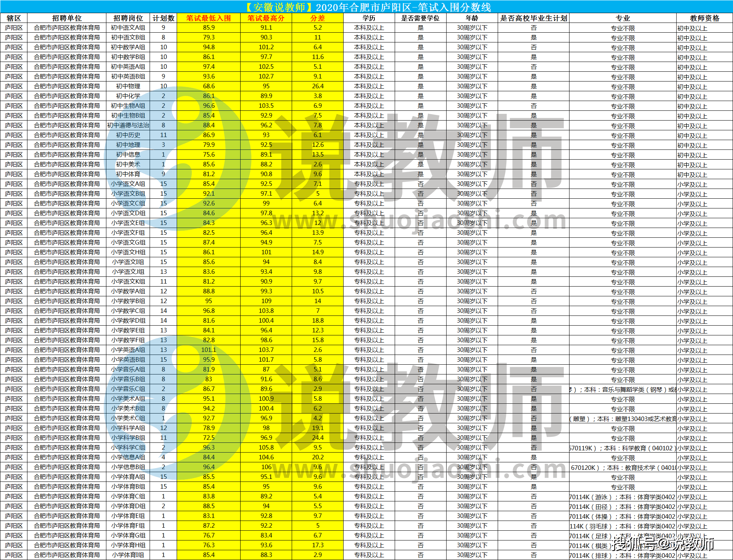Viewport: 733px width, 560px height.
Task: Click the 小学语文A组 cell
Action: click(128, 184)
